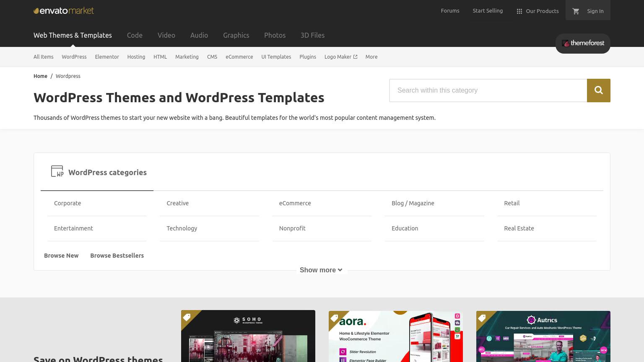
Task: Open All Items submenu
Action: tap(44, 57)
